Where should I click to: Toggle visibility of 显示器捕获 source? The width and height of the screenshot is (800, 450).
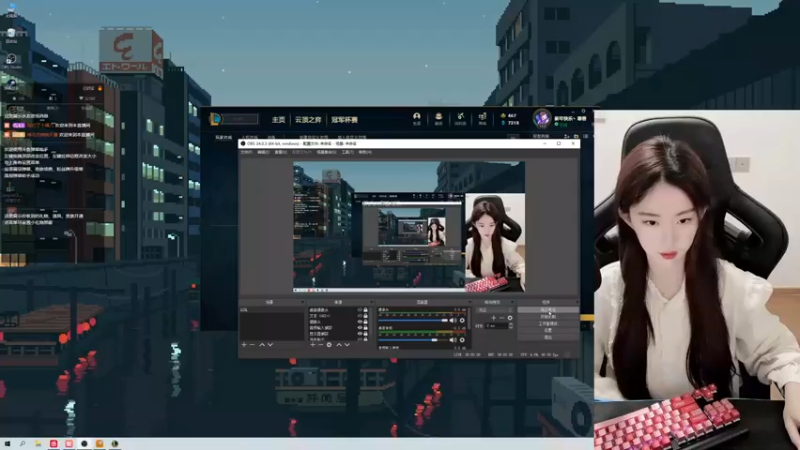pyautogui.click(x=360, y=334)
